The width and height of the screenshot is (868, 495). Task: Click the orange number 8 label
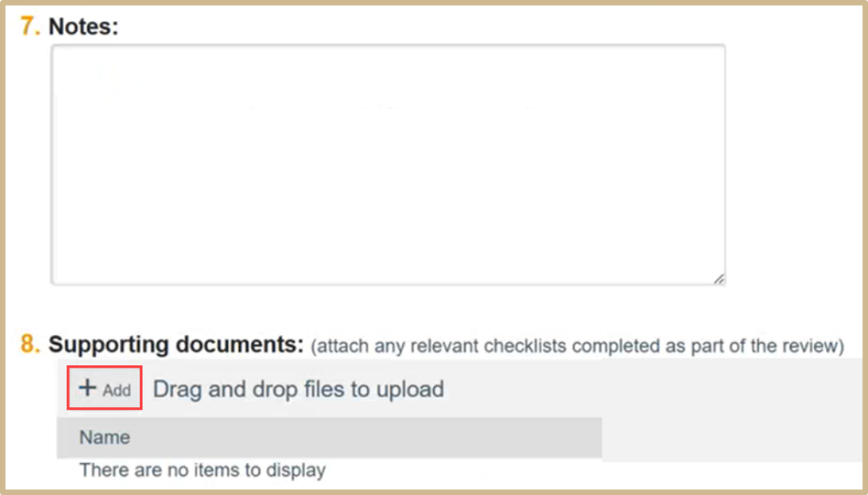30,345
